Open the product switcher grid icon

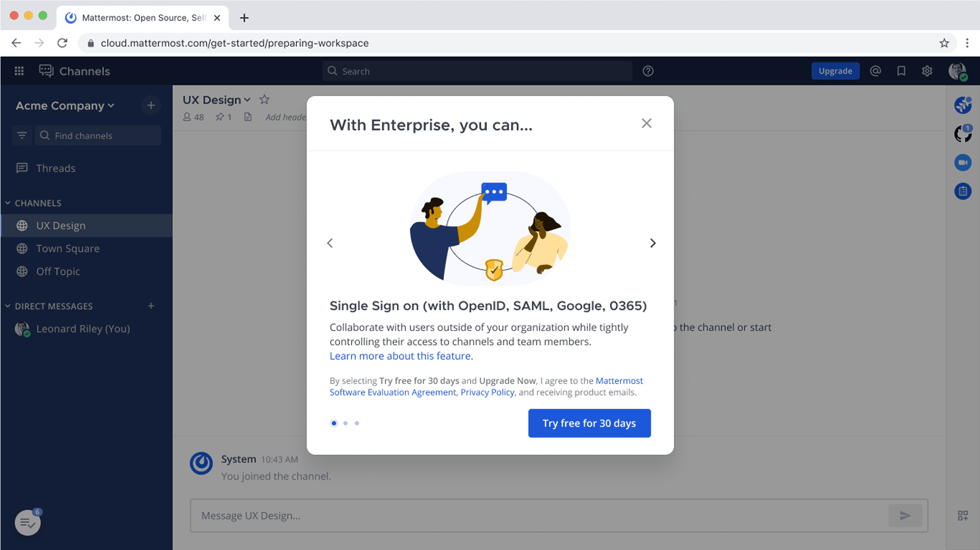(19, 71)
